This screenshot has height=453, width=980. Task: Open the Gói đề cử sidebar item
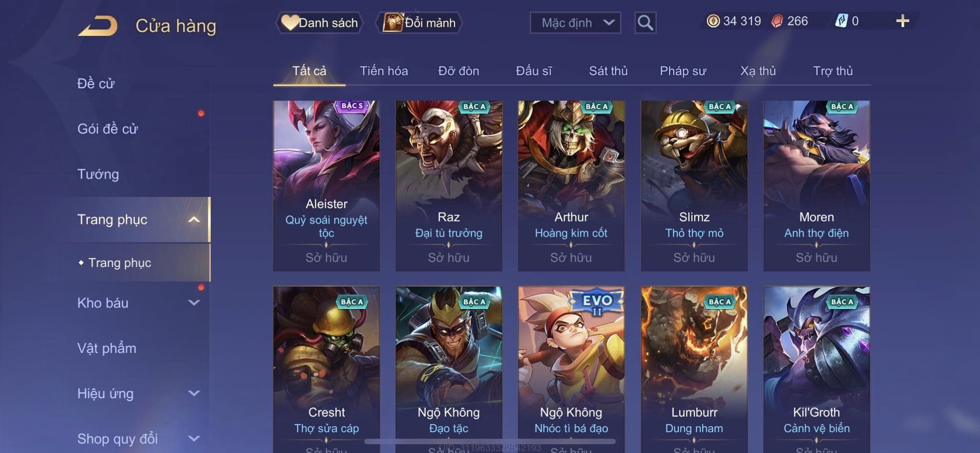coord(108,128)
